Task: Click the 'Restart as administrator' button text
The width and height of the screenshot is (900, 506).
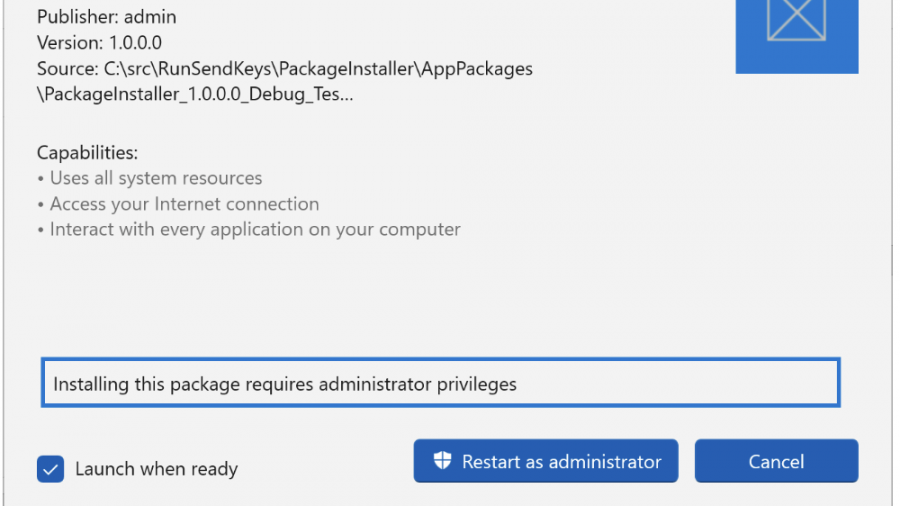Action: (561, 461)
